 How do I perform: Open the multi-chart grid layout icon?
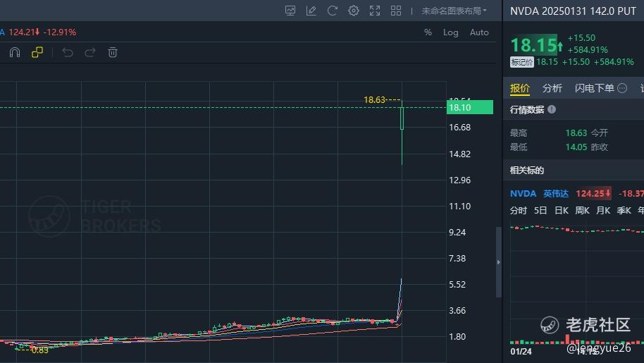click(396, 11)
